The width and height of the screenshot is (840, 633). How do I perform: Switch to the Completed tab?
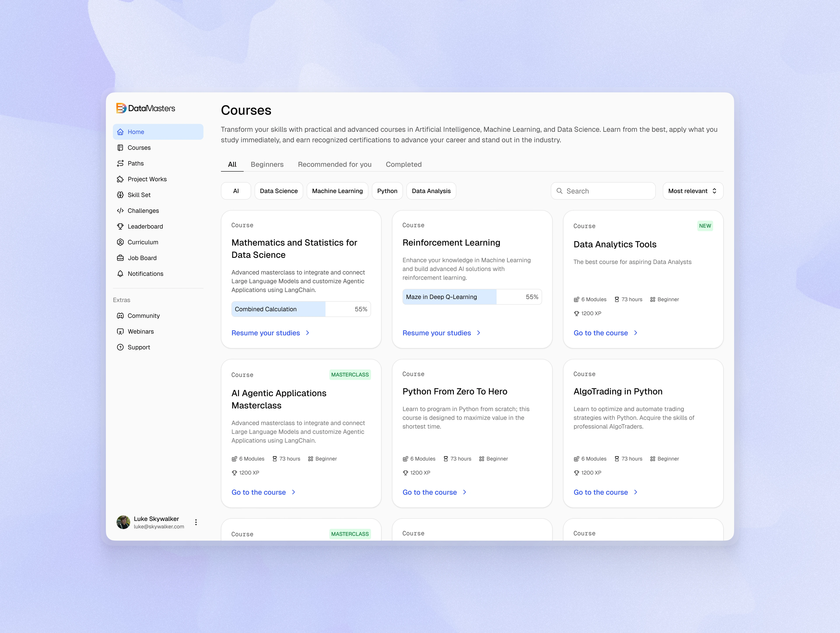pyautogui.click(x=403, y=164)
